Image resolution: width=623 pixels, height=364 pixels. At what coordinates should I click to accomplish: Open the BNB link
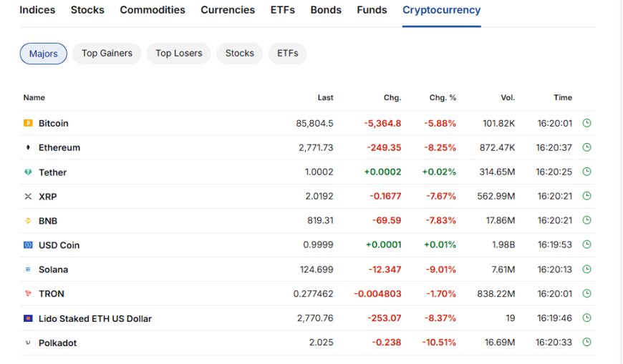[x=48, y=221]
